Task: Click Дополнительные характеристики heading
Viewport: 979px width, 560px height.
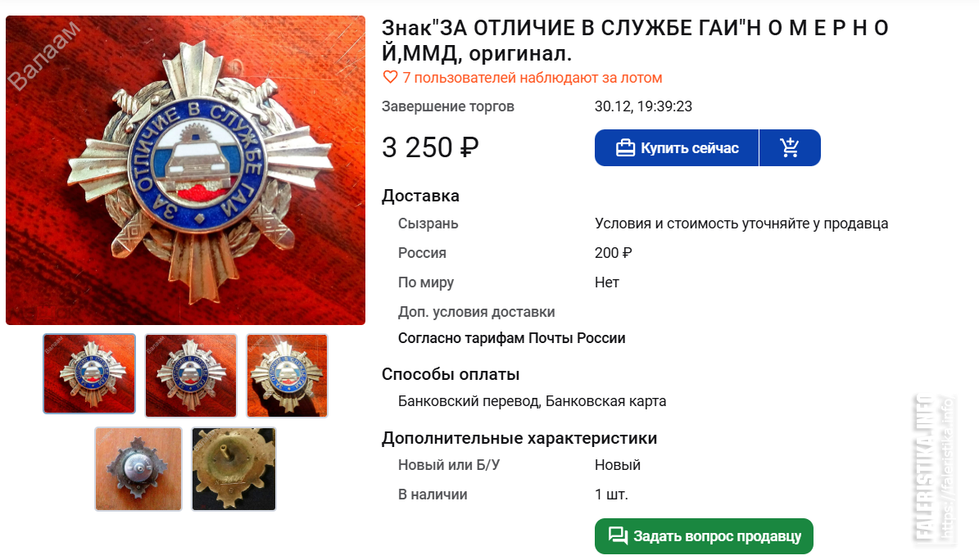Action: (x=519, y=438)
